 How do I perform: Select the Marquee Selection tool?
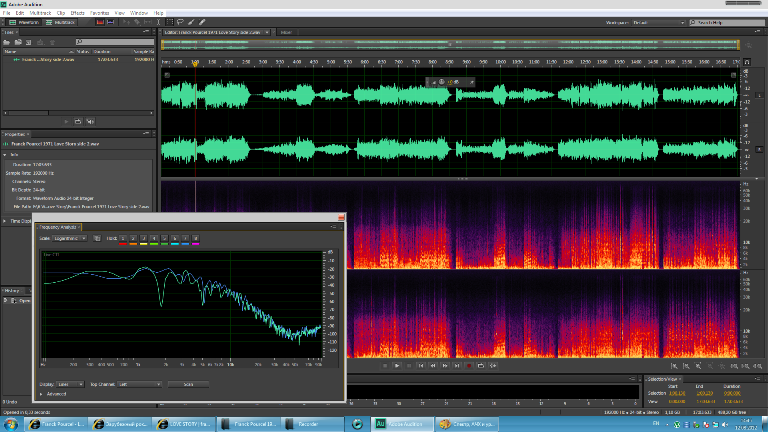pos(169,22)
